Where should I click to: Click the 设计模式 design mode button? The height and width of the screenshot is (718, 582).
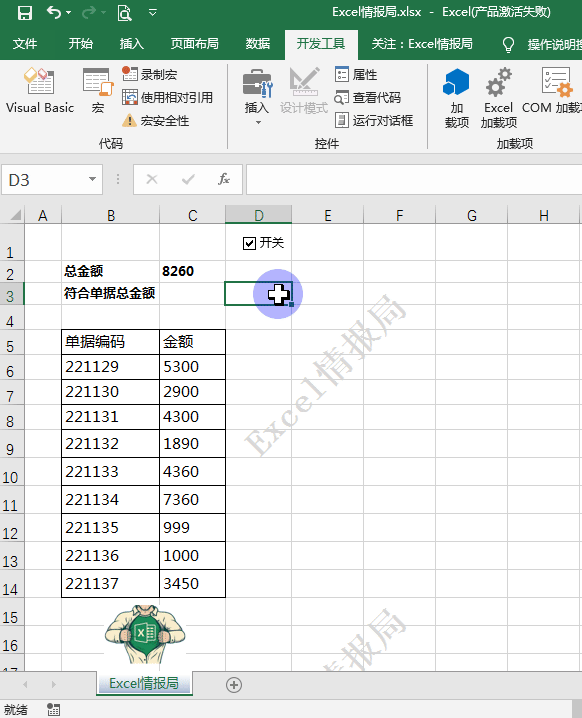(304, 91)
